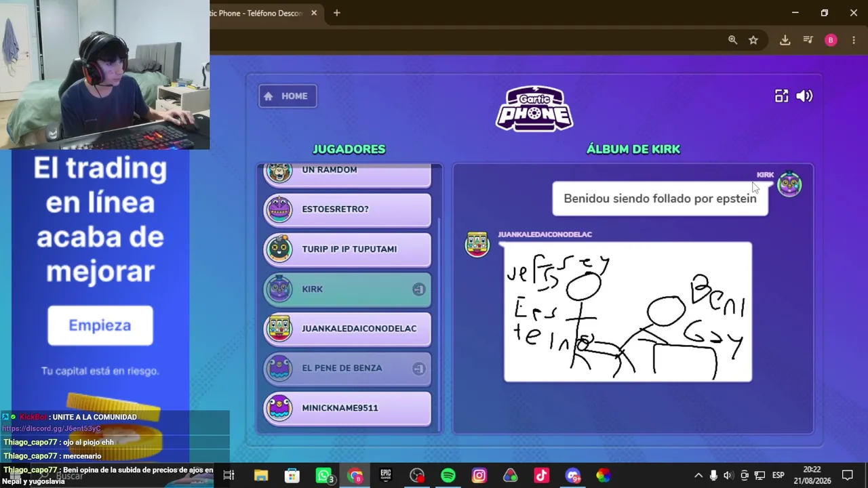Viewport: 868px width, 488px height.
Task: Click the microphone tray icon
Action: click(713, 476)
